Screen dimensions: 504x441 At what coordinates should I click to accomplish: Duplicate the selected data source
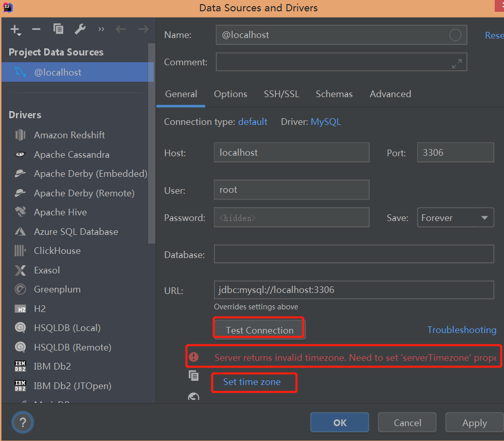(58, 29)
